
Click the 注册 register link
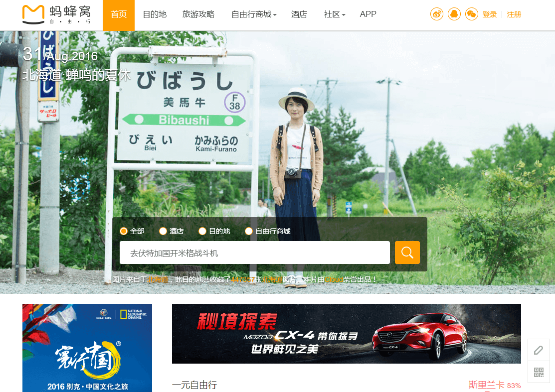point(514,15)
